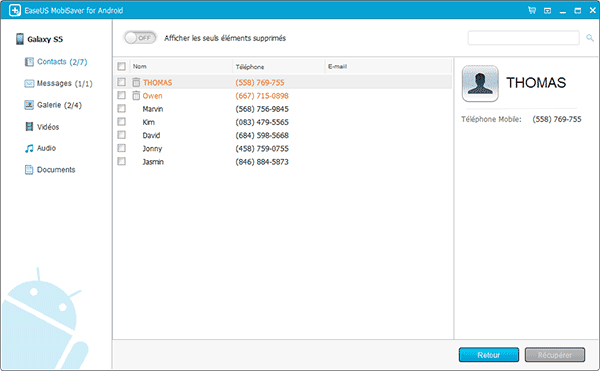
Task: Click the search magnifier icon
Action: pyautogui.click(x=590, y=38)
